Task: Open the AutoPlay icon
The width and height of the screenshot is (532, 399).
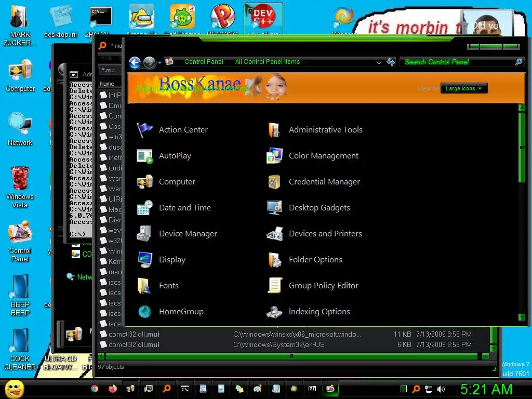Action: 145,156
